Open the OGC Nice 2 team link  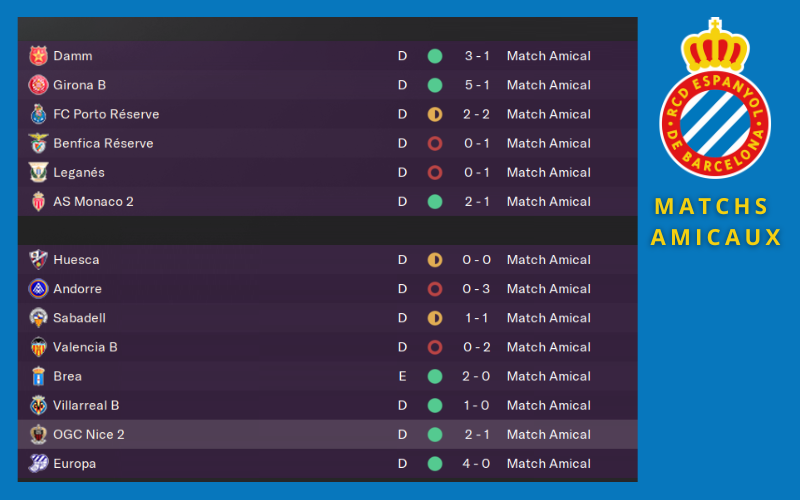[x=89, y=434]
